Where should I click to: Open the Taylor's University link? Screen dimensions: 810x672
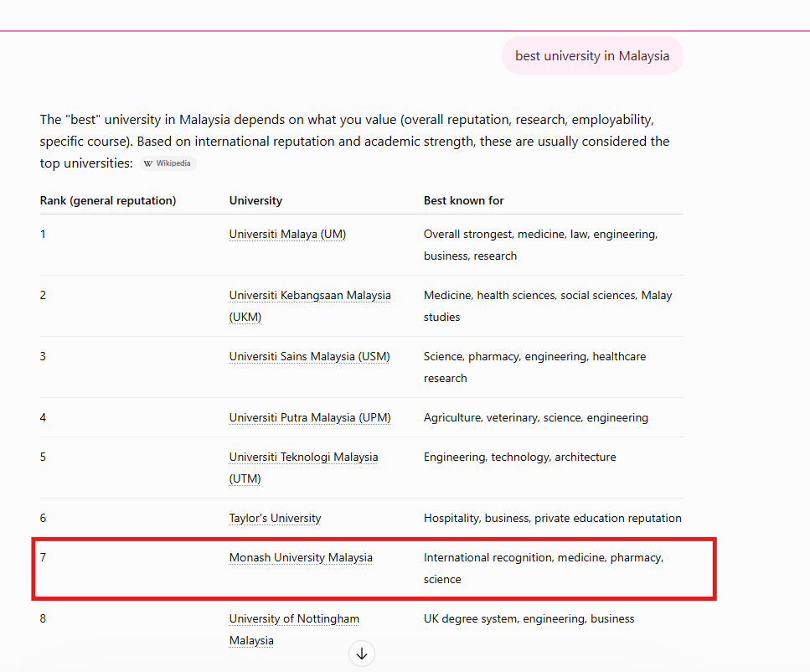pyautogui.click(x=275, y=518)
